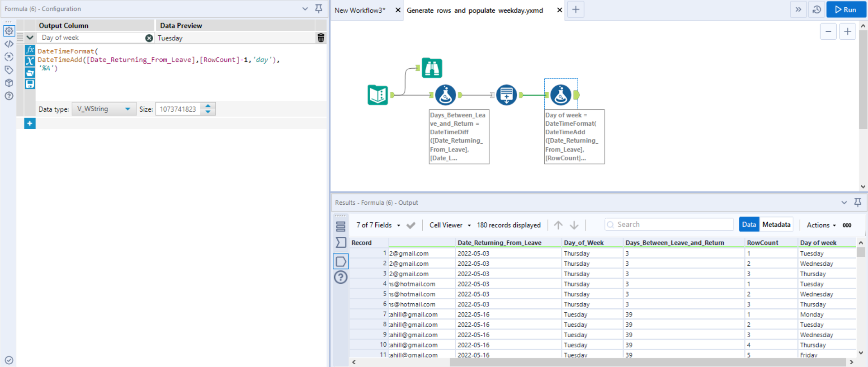Save the expression with disk icon

point(30,84)
